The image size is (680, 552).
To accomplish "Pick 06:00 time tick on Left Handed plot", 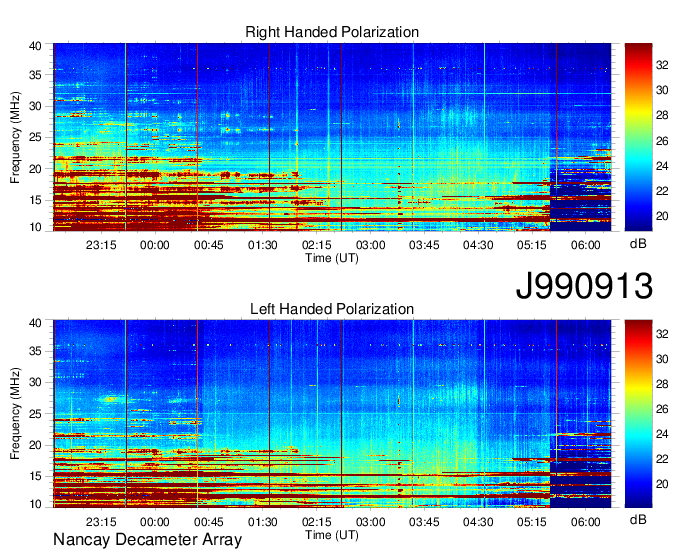I will pos(585,522).
